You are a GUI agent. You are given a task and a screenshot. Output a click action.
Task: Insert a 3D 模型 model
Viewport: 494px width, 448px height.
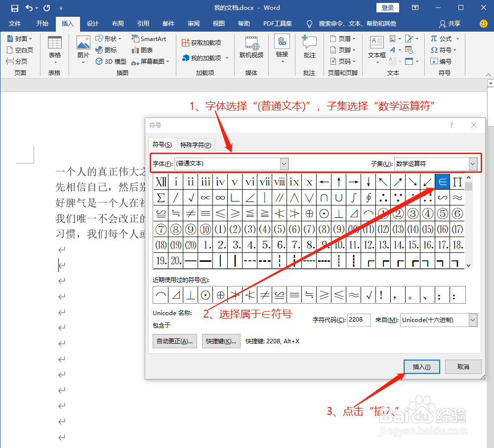click(111, 61)
